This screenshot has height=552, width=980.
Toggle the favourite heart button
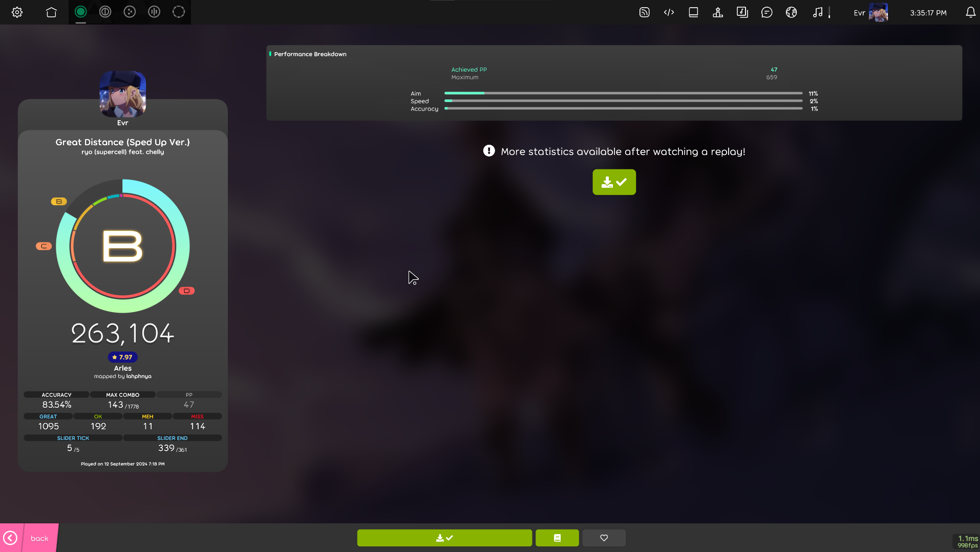(x=604, y=538)
